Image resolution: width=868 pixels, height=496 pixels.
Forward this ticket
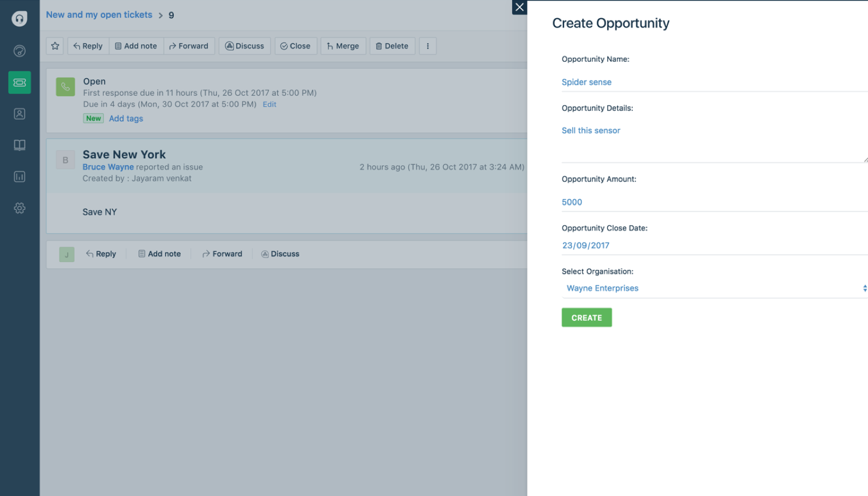coord(189,46)
